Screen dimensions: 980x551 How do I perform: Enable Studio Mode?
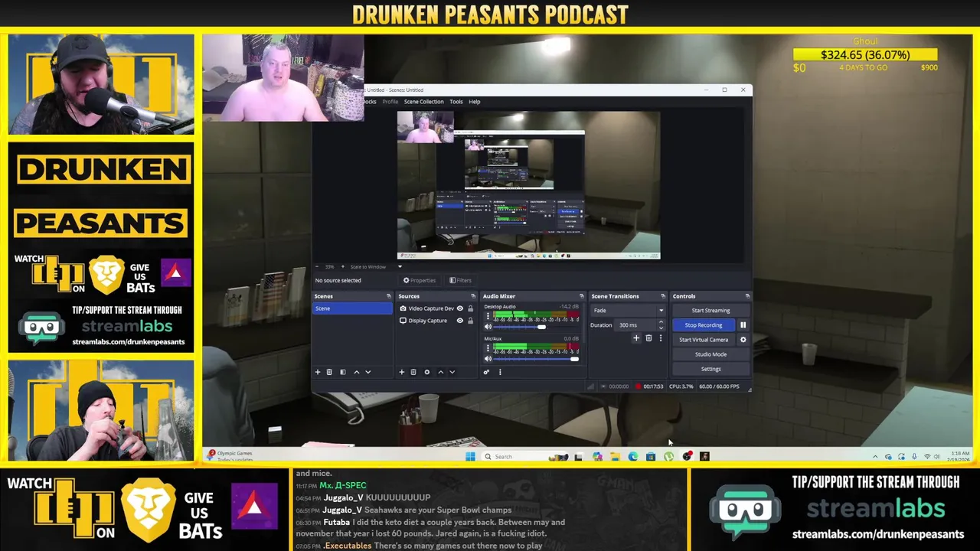[x=710, y=354]
